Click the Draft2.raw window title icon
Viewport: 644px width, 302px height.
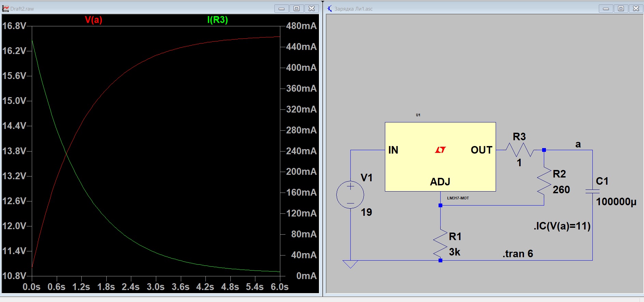click(x=5, y=9)
